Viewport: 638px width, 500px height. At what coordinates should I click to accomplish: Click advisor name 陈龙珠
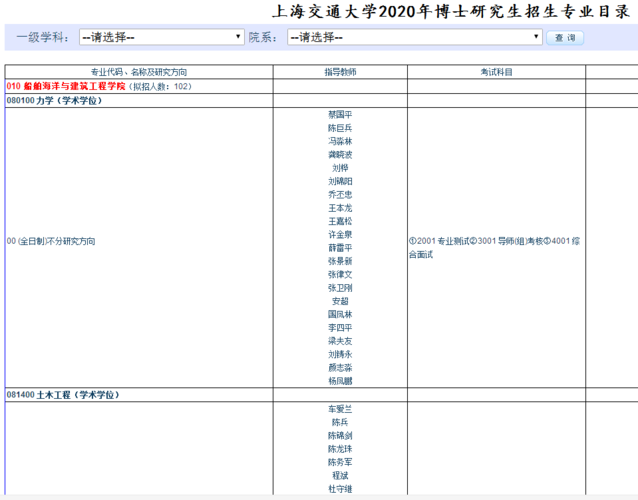pyautogui.click(x=340, y=449)
